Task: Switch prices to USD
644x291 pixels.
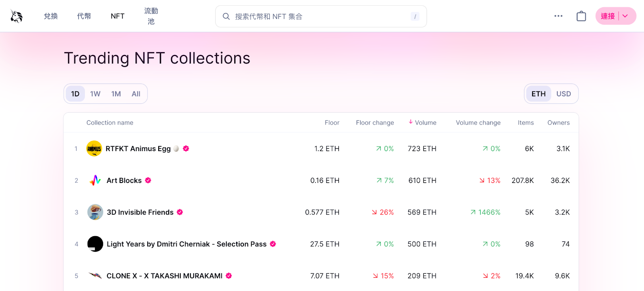Action: pyautogui.click(x=563, y=94)
